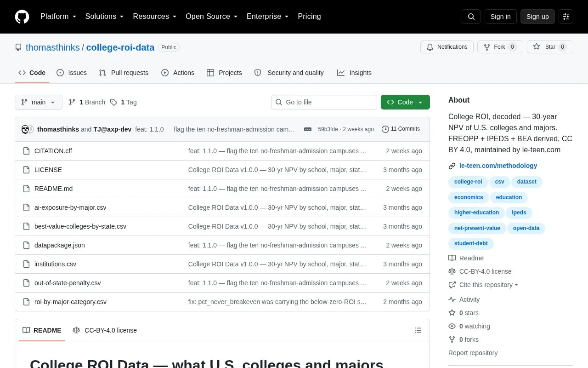The width and height of the screenshot is (588, 368).
Task: Open the le-teen.com/methodology link
Action: coord(498,166)
